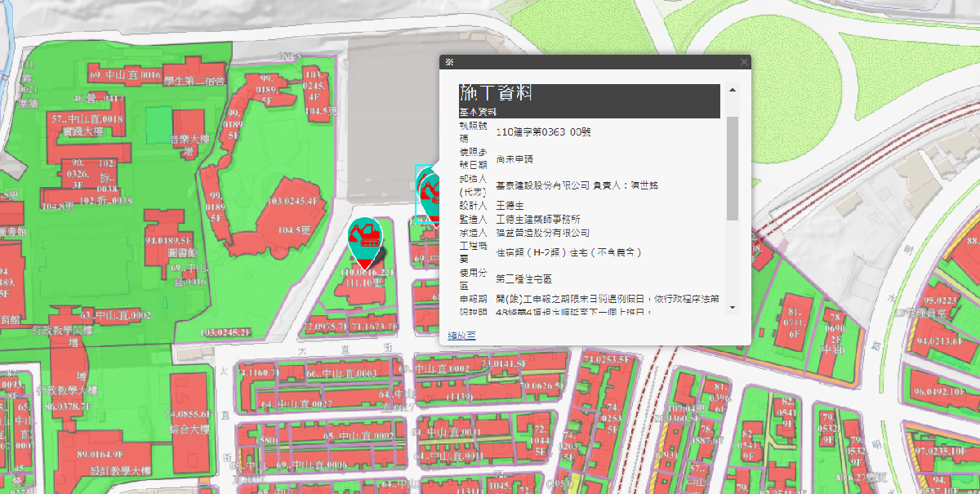Click the 設計教學大樓 building label
The image size is (980, 494).
(x=121, y=470)
